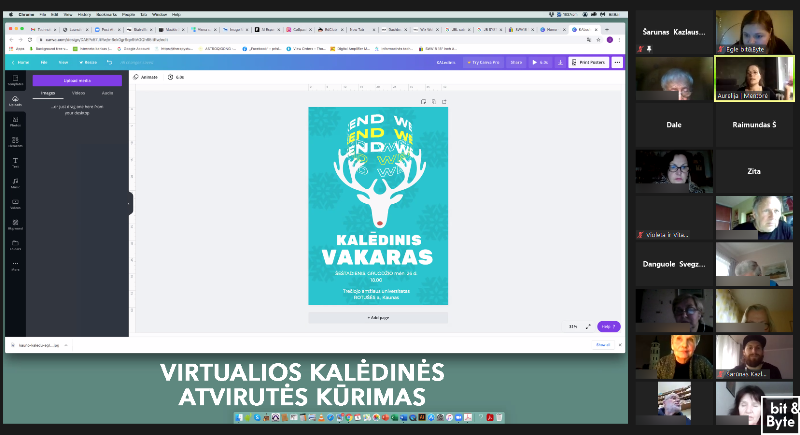The width and height of the screenshot is (800, 435).
Task: Open the three-dots More menu top right
Action: click(617, 62)
